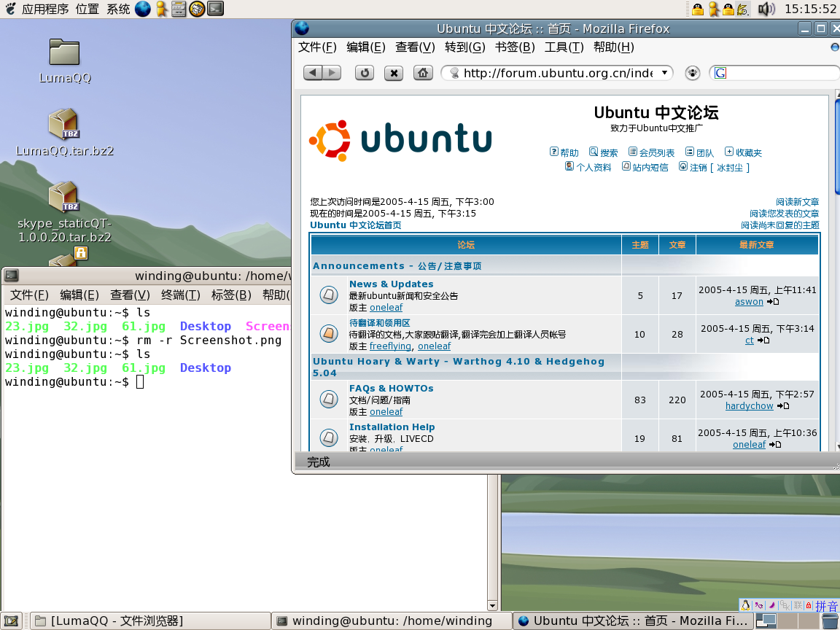Screen dimensions: 840x630
Task: Click the penguin icon in input method bar
Action: (x=745, y=605)
